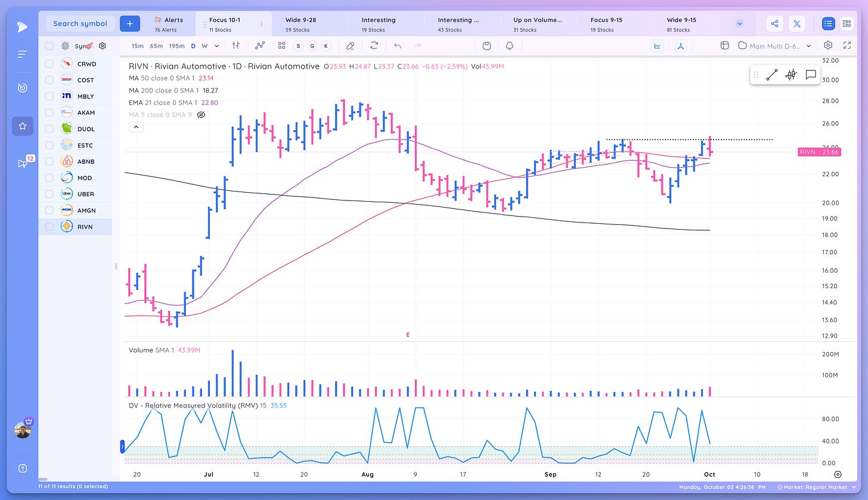
Task: Select the eraser drawing tool
Action: [x=351, y=45]
